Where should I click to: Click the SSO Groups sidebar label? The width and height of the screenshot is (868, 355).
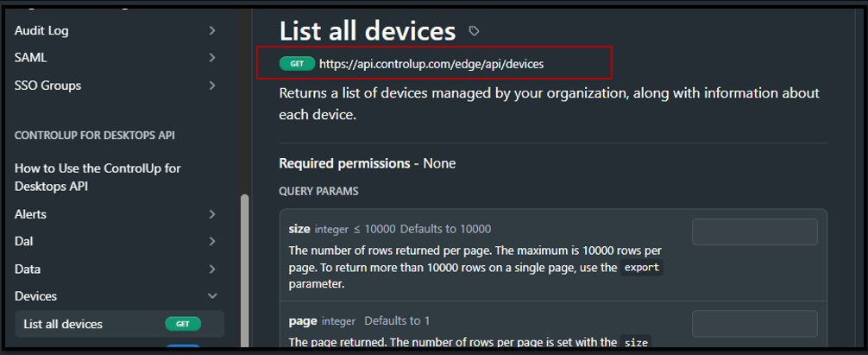point(47,86)
